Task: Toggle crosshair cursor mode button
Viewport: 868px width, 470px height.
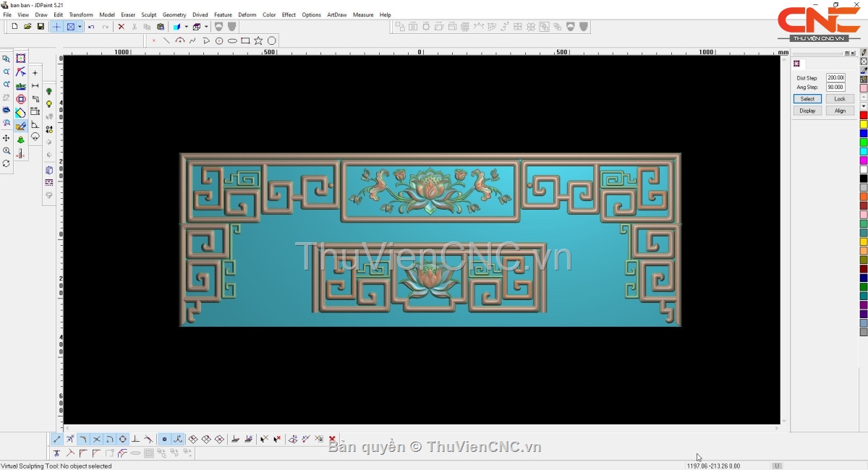Action: [x=56, y=27]
